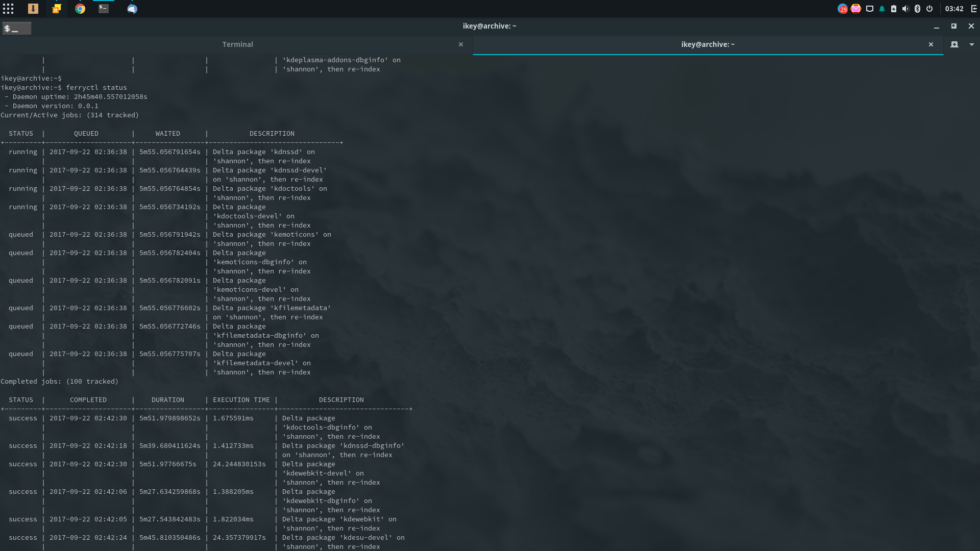This screenshot has width=980, height=551.
Task: Click description "Delta package 'kdoctools' on"
Action: [x=270, y=189]
